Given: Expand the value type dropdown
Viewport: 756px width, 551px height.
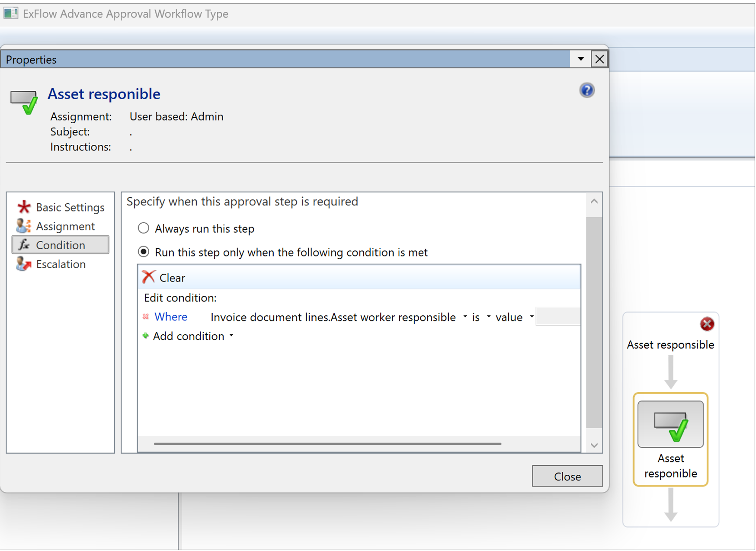Looking at the screenshot, I should coord(531,317).
